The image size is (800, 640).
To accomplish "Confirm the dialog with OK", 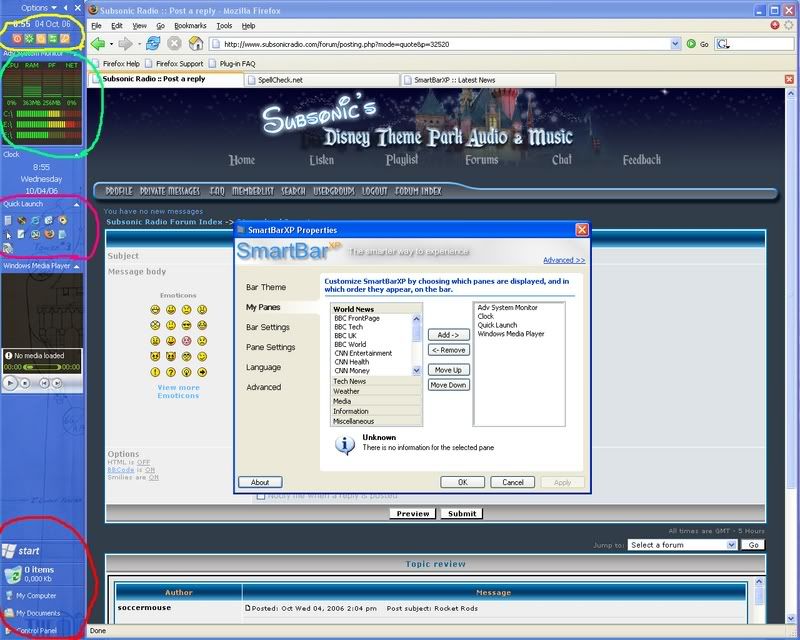I will point(463,482).
